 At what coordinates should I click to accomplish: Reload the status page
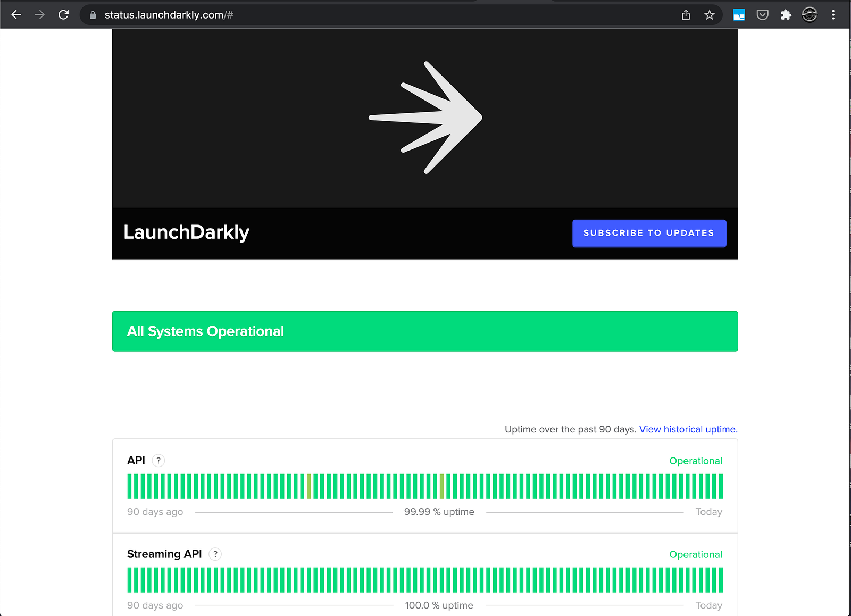coord(64,15)
